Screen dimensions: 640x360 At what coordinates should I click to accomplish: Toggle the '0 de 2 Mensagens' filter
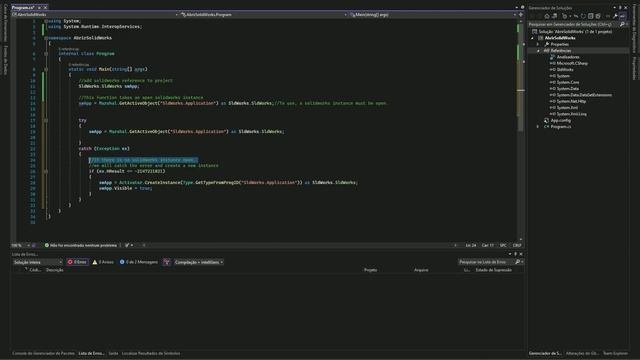[139, 262]
